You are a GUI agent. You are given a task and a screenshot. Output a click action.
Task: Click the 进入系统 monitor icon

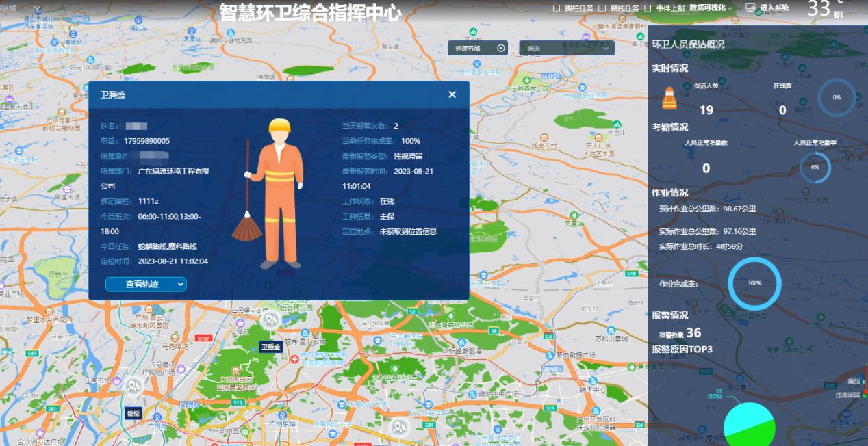pyautogui.click(x=750, y=8)
